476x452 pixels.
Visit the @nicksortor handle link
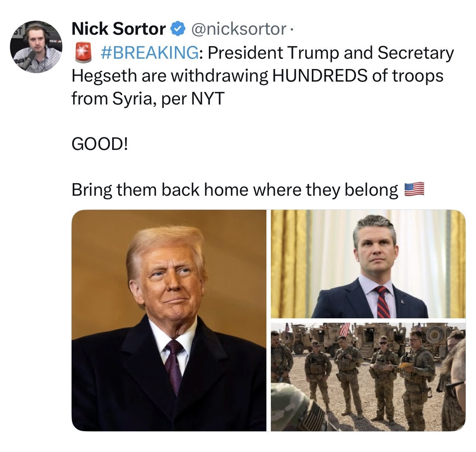pos(238,29)
